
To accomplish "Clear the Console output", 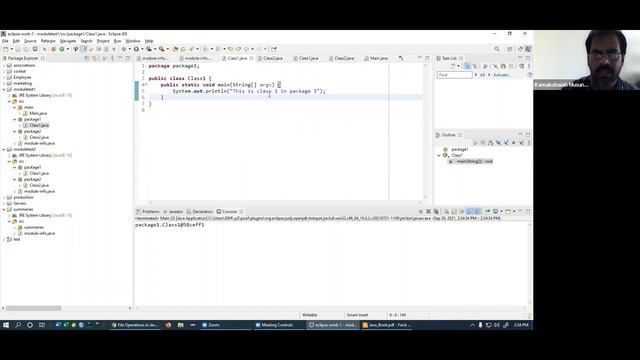I will pos(447,211).
